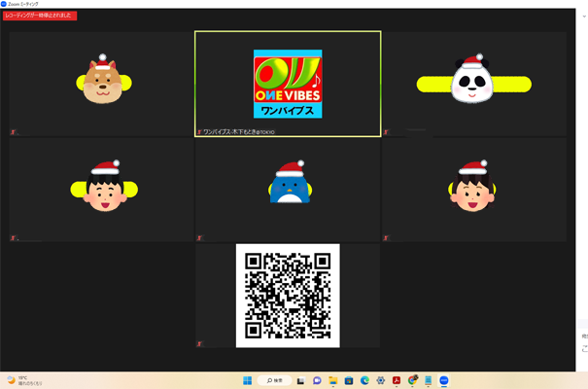This screenshot has width=588, height=389.
Task: Open the weather widget on the taskbar
Action: click(24, 380)
